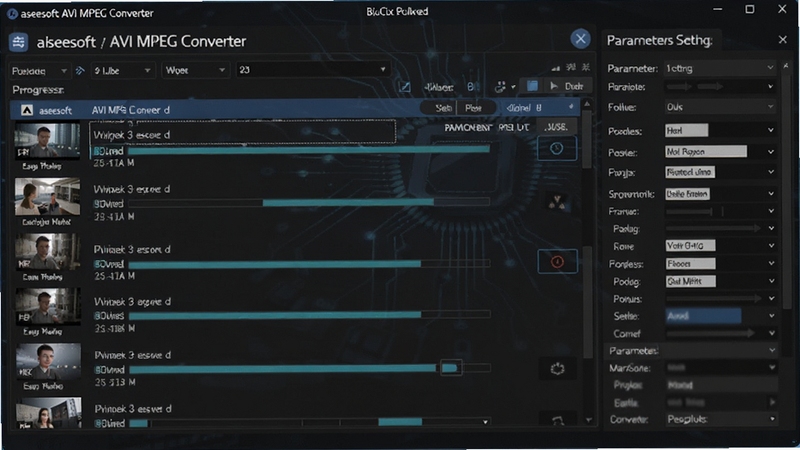Click the blue circular X button
Image resolution: width=800 pixels, height=450 pixels.
tap(580, 39)
